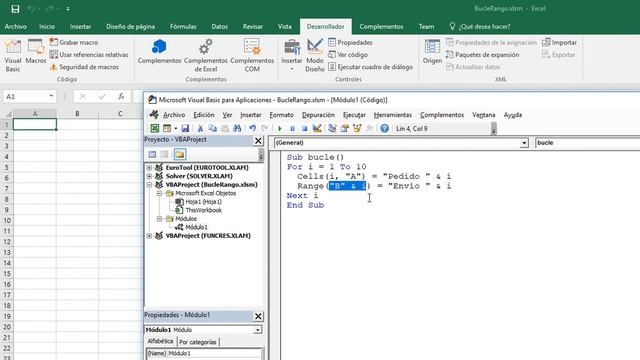Open the Macros list button
The image size is (640, 360).
pyautogui.click(x=36, y=52)
